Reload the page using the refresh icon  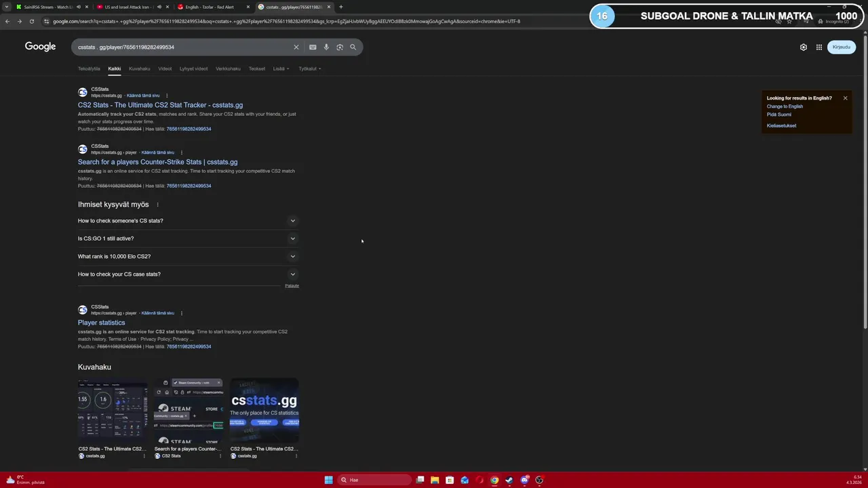(31, 21)
